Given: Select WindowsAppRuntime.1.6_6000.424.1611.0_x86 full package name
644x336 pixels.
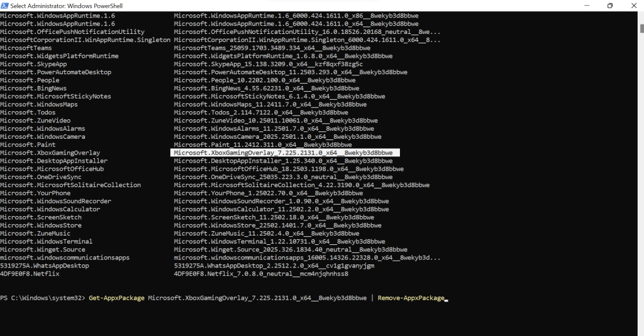Looking at the screenshot, I should click(x=296, y=16).
